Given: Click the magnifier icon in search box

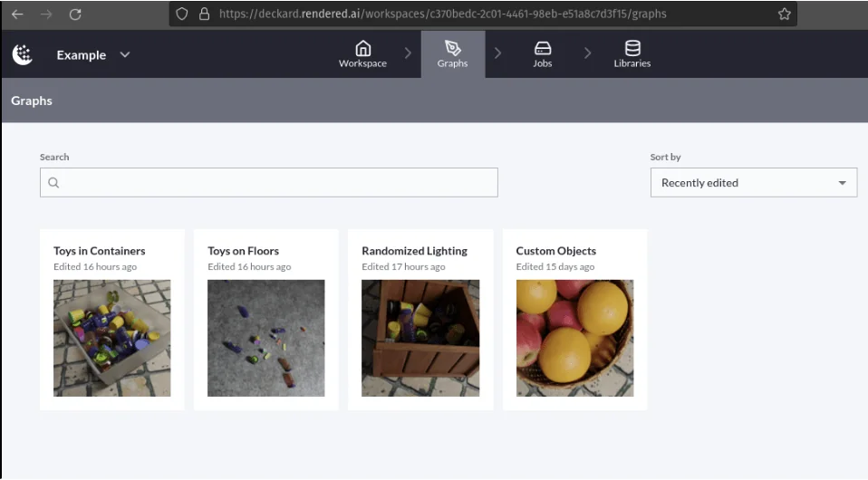Looking at the screenshot, I should coord(53,182).
